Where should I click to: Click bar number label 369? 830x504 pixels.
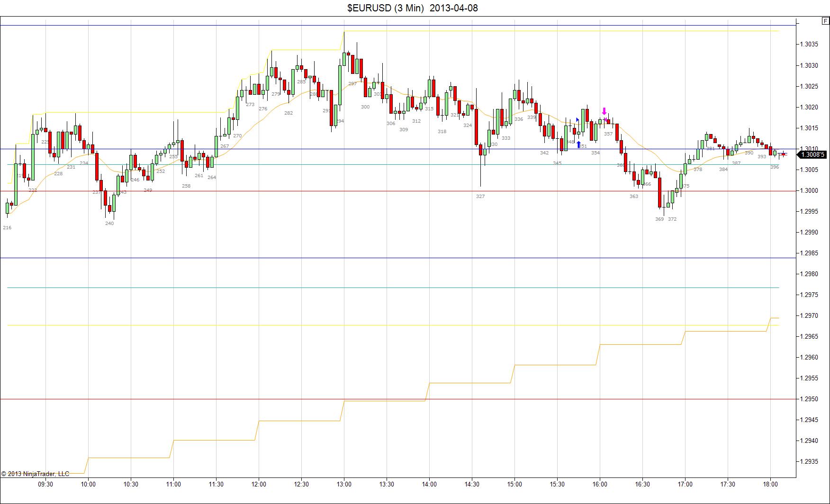point(659,219)
